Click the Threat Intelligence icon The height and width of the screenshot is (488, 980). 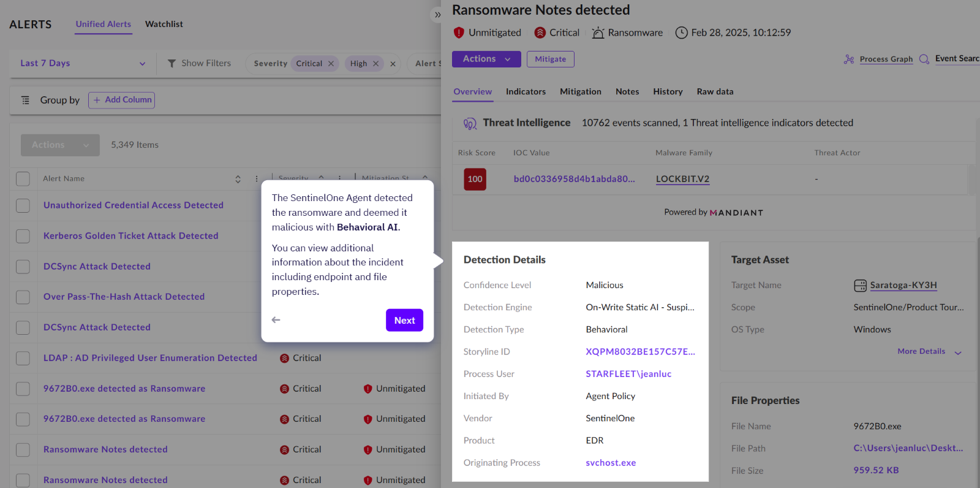470,123
